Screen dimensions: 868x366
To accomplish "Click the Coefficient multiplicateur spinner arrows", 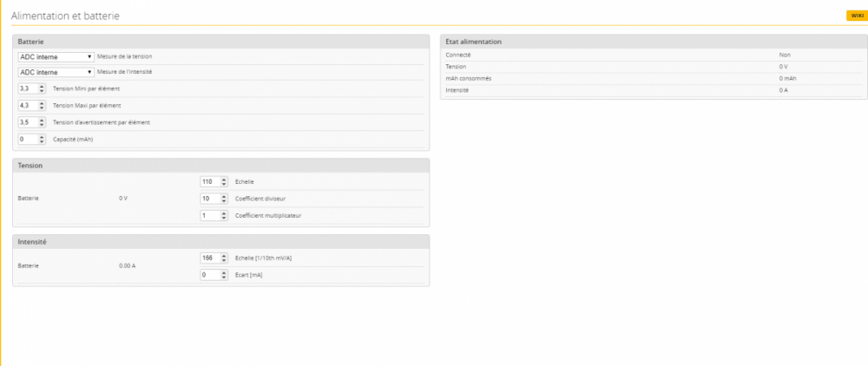I will tap(224, 215).
